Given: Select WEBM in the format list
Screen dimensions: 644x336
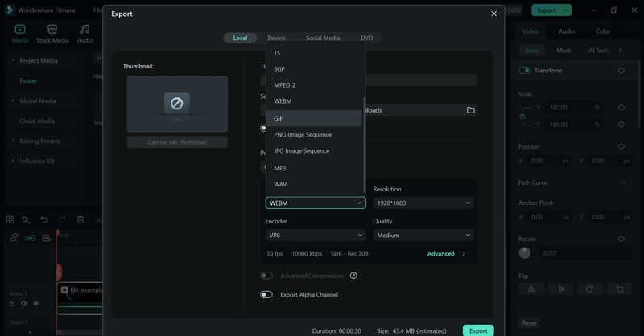Looking at the screenshot, I should (314, 101).
